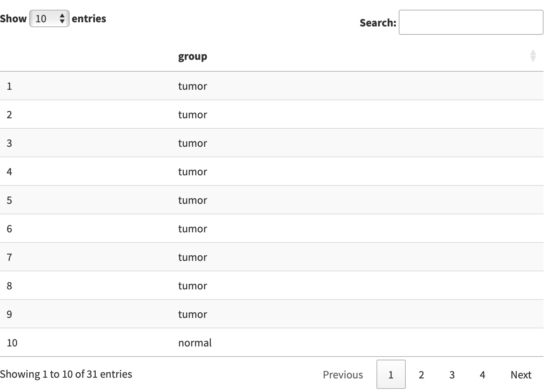Click the Previous pagination link

coord(343,374)
